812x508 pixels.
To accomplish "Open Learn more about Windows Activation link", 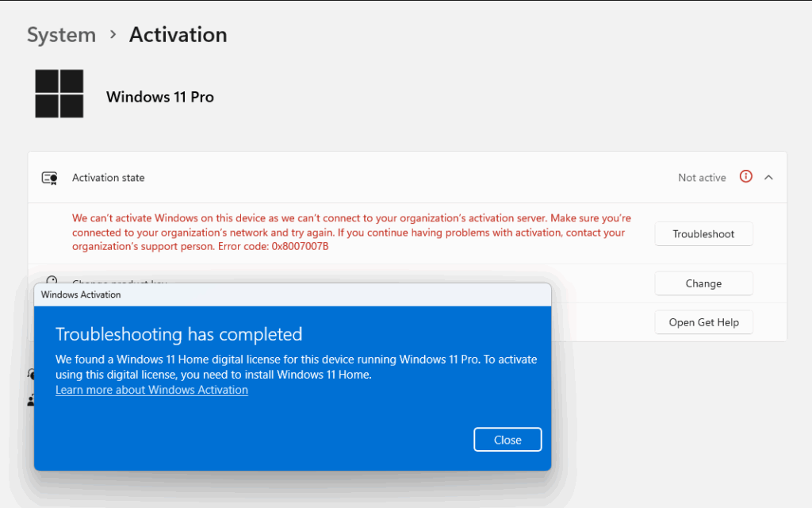I will click(x=151, y=390).
